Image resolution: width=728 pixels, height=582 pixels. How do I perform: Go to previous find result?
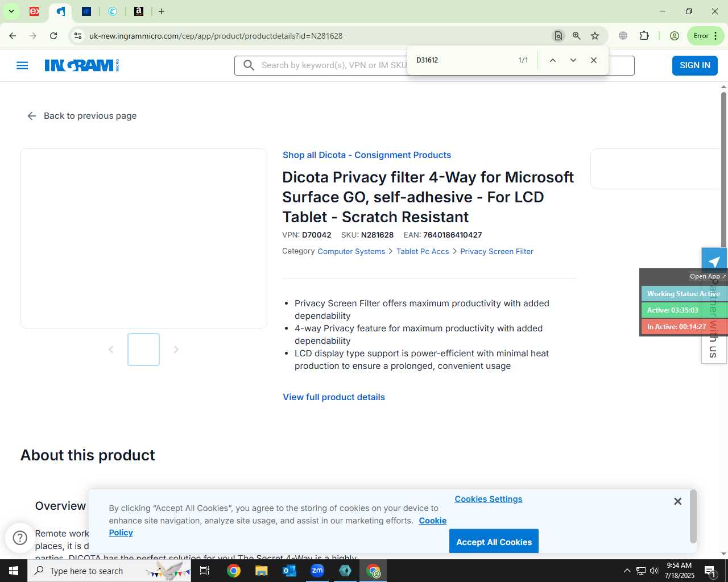pyautogui.click(x=552, y=60)
